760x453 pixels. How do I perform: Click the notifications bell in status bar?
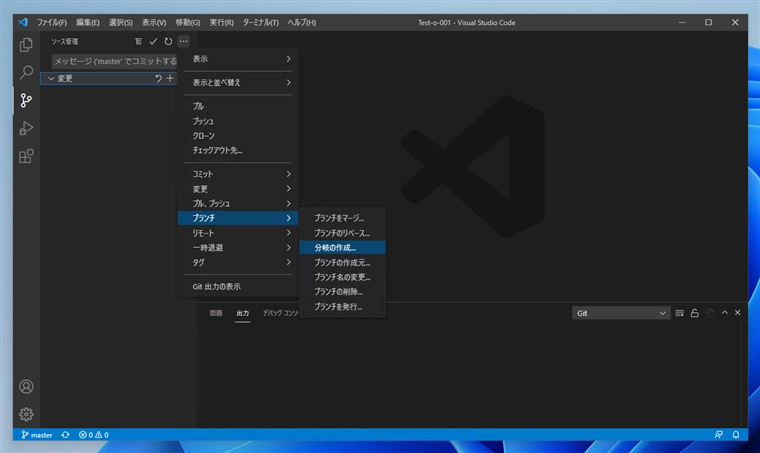coord(736,435)
